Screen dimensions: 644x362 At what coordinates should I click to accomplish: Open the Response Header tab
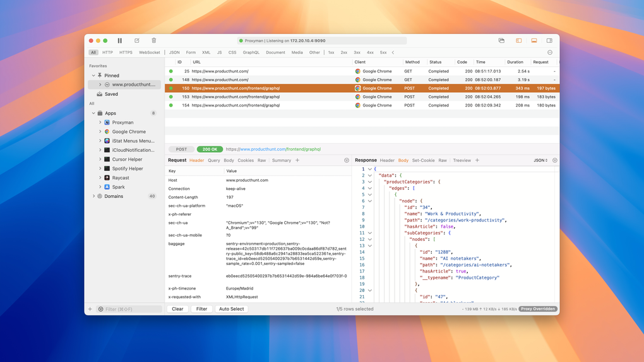(387, 160)
